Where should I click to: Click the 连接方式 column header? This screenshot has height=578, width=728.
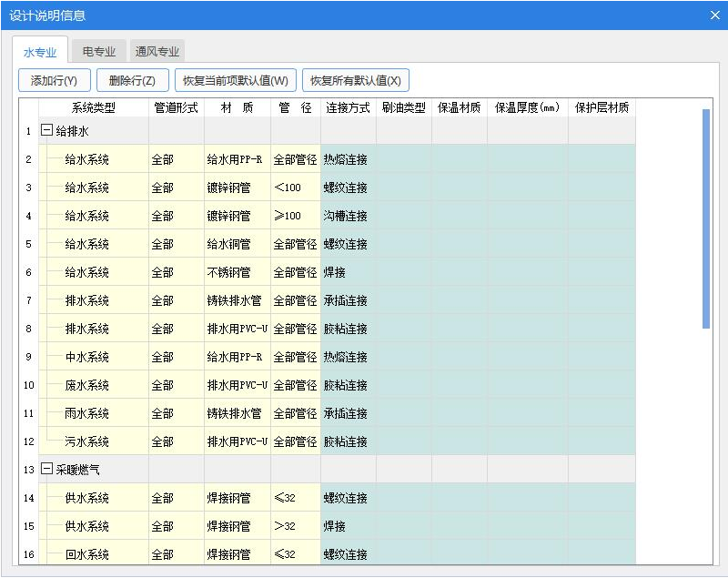pyautogui.click(x=348, y=107)
